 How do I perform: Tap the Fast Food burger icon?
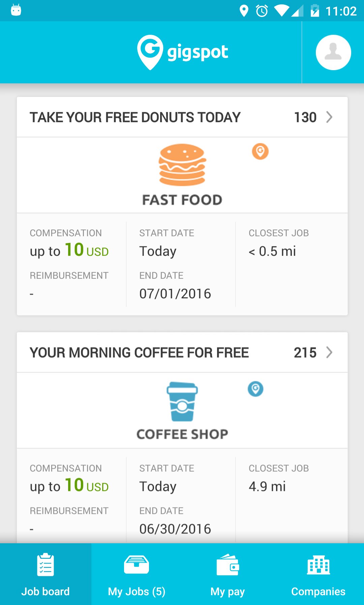pyautogui.click(x=182, y=165)
